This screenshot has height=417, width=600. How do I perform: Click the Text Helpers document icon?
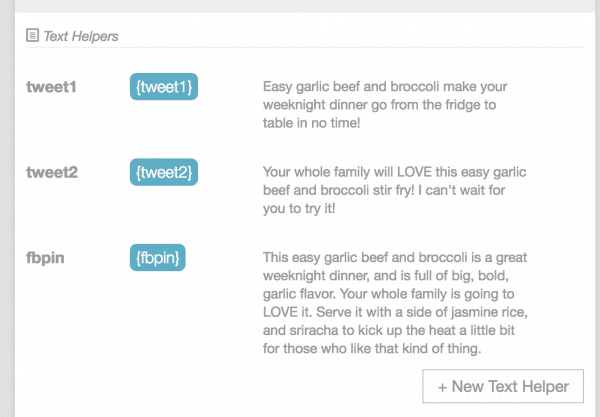click(33, 35)
